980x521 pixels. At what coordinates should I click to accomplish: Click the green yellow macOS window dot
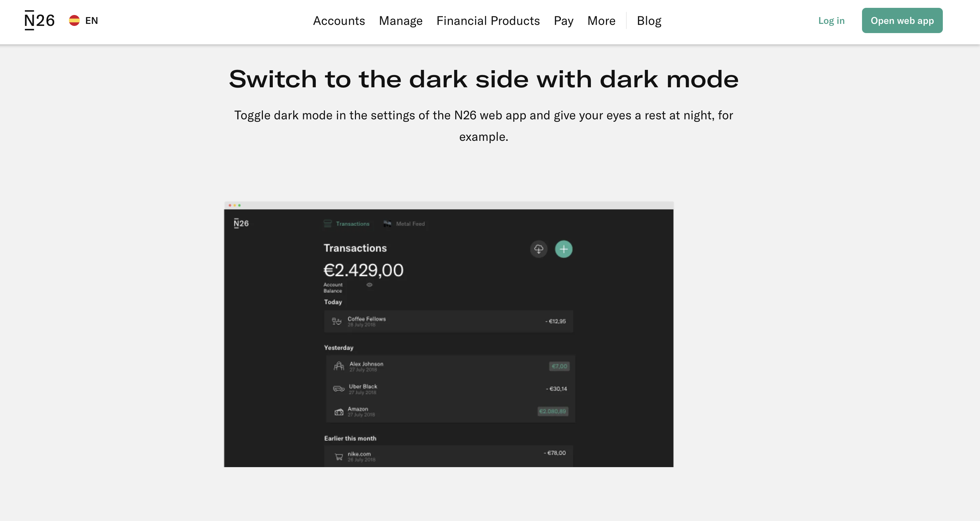click(240, 205)
